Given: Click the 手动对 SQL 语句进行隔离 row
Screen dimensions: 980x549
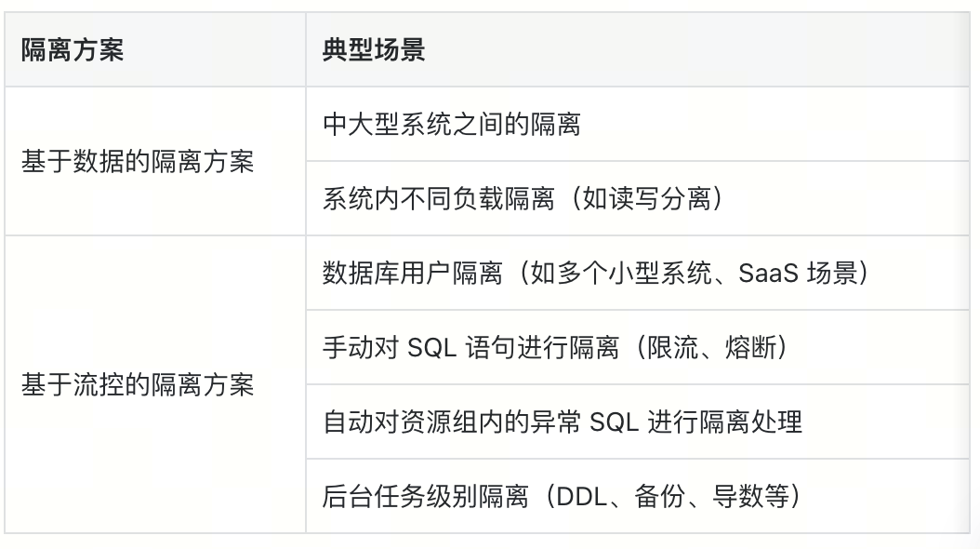Looking at the screenshot, I should [x=638, y=347].
